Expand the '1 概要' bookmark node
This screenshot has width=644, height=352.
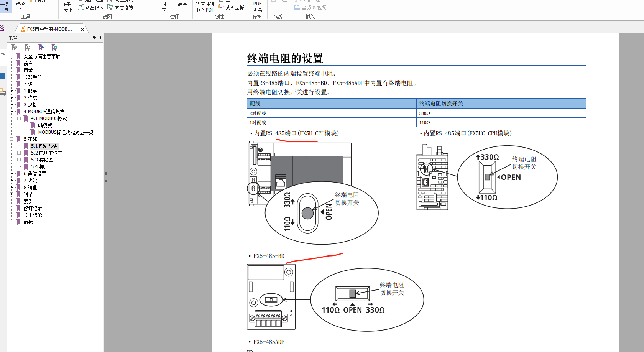point(11,91)
